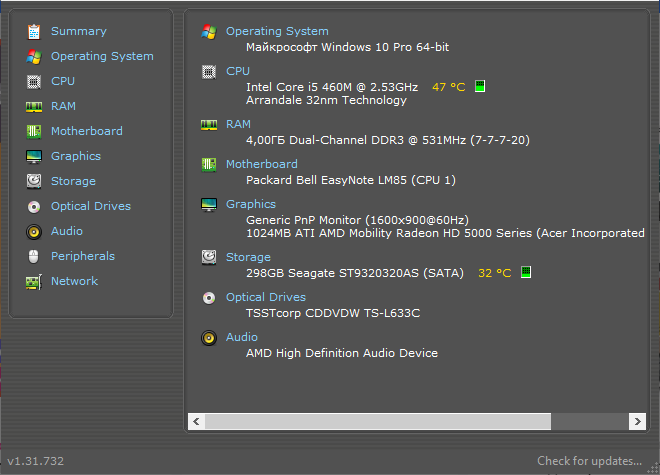The height and width of the screenshot is (475, 660).
Task: Open the Graphics heading link in summary
Action: click(x=251, y=204)
